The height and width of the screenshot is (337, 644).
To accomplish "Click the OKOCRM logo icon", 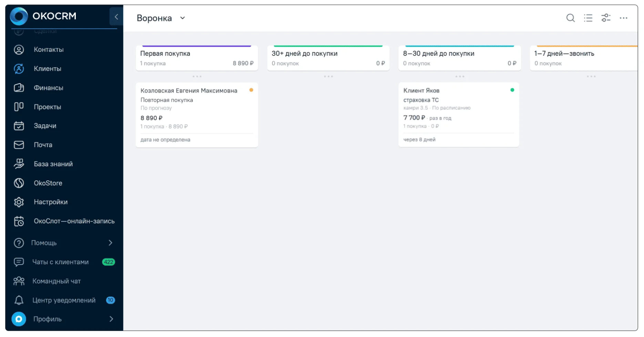I will pyautogui.click(x=19, y=16).
